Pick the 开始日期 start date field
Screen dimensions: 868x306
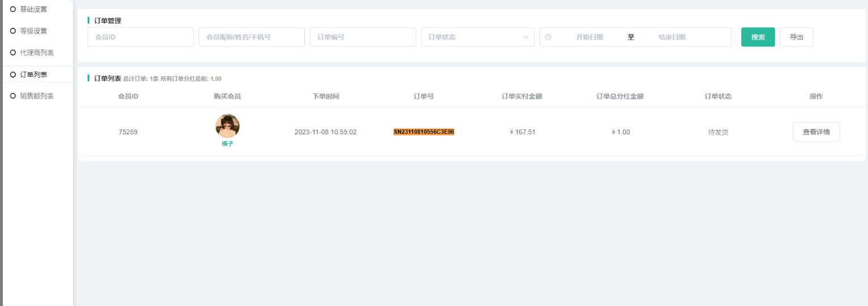tap(589, 37)
